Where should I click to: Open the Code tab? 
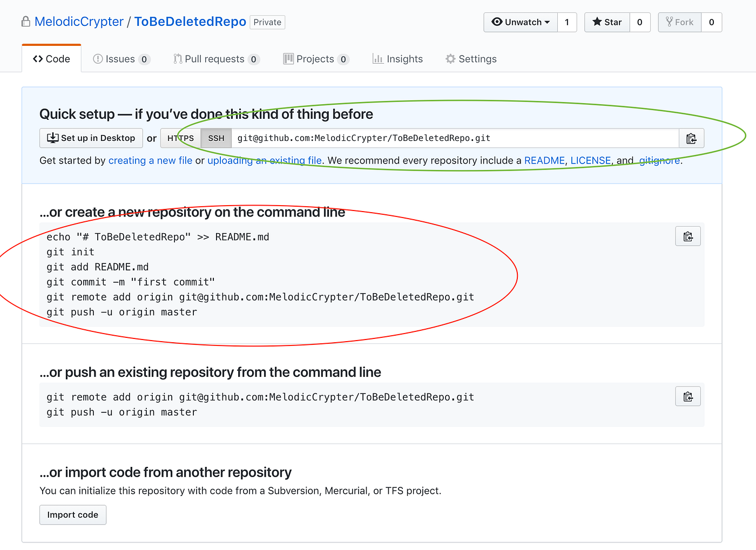pos(52,59)
